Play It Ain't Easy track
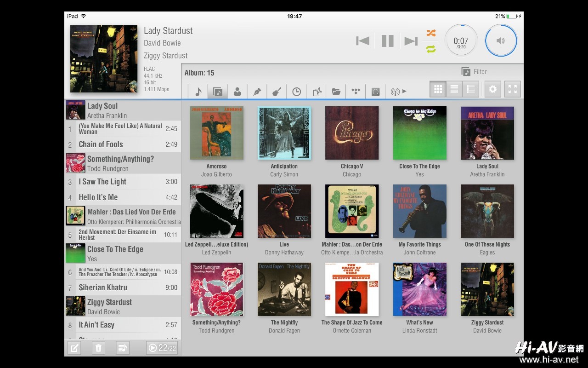The height and width of the screenshot is (368, 588). (x=123, y=325)
